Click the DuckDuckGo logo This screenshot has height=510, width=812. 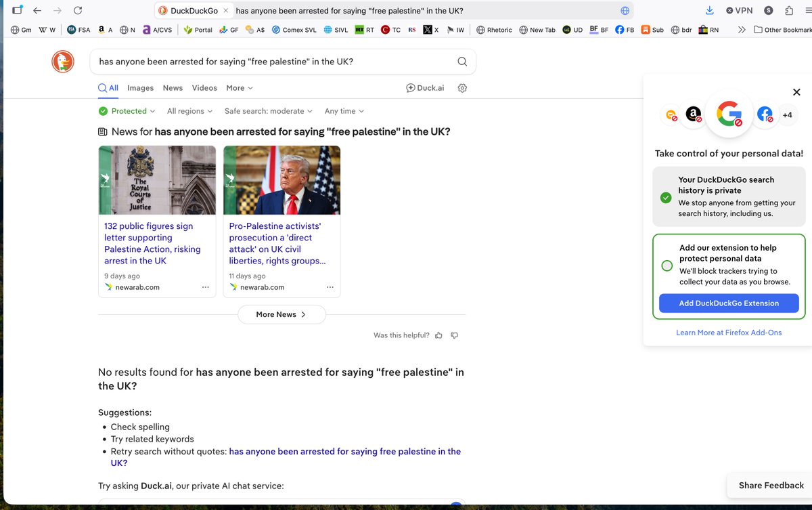coord(63,62)
